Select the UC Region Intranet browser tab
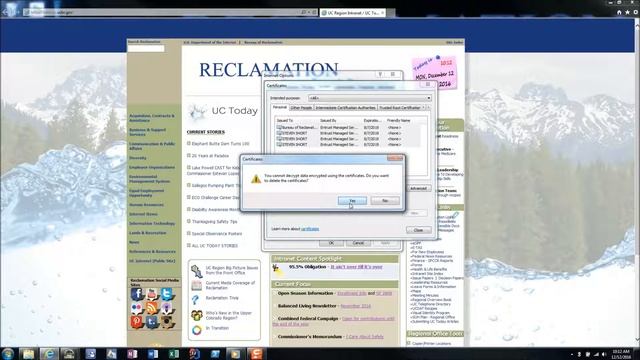Image resolution: width=640 pixels, height=360 pixels. coord(352,13)
